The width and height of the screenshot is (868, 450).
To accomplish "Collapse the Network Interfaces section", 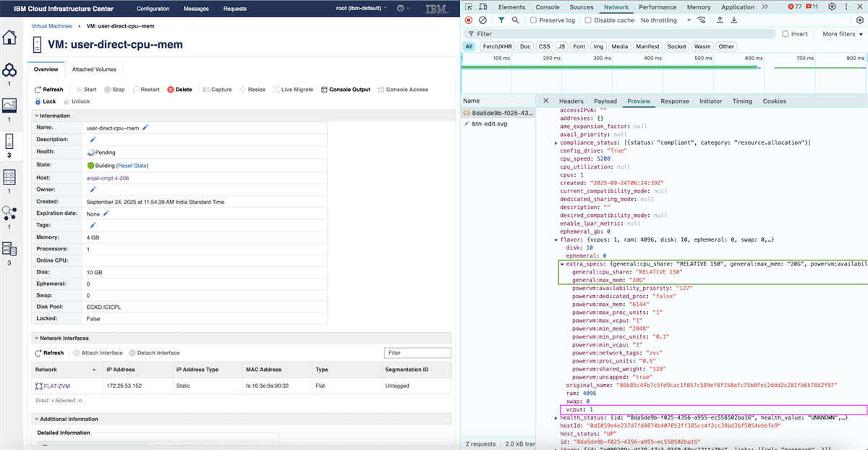I will click(37, 338).
